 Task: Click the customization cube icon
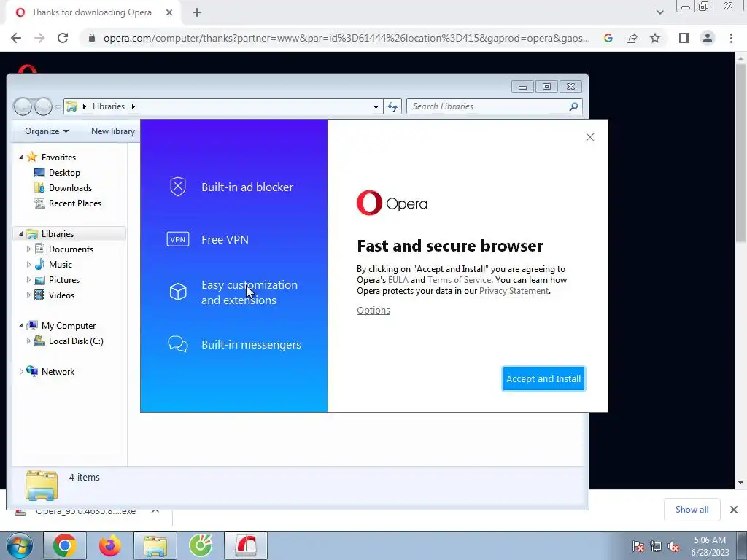[x=178, y=292]
